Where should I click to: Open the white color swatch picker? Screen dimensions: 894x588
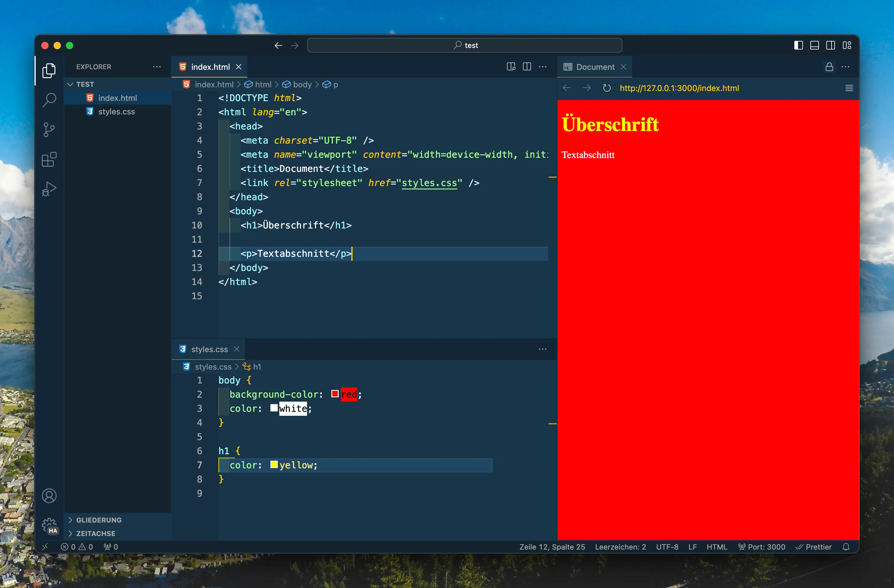(x=274, y=408)
